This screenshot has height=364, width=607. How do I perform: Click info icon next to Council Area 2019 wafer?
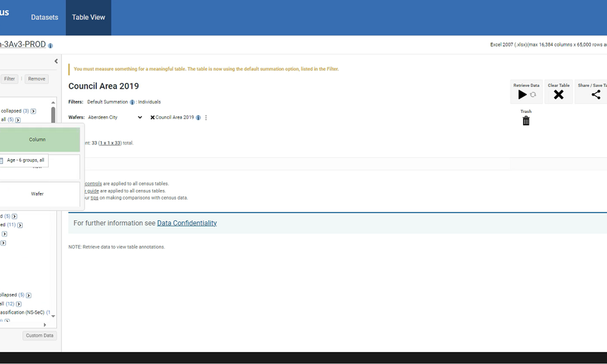198,118
